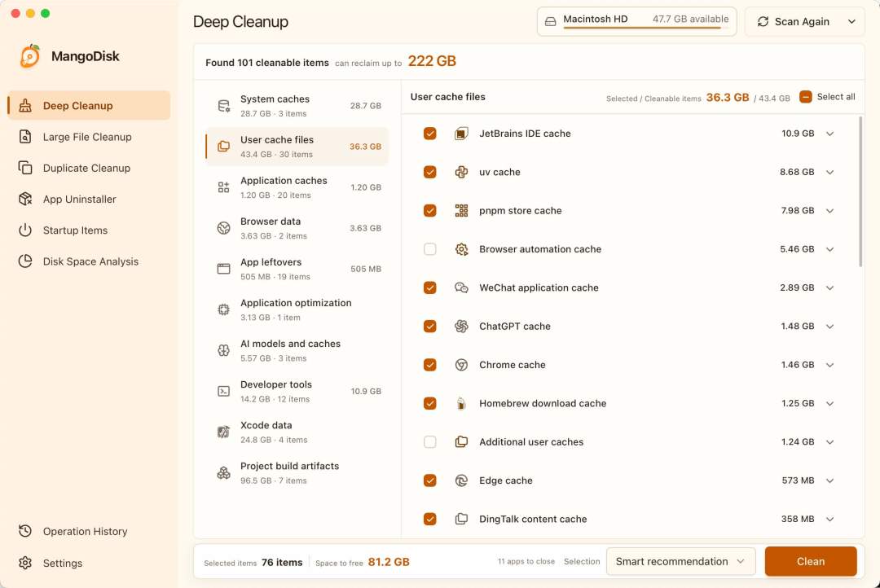
Task: Click the Startup Items power icon
Action: click(x=25, y=230)
